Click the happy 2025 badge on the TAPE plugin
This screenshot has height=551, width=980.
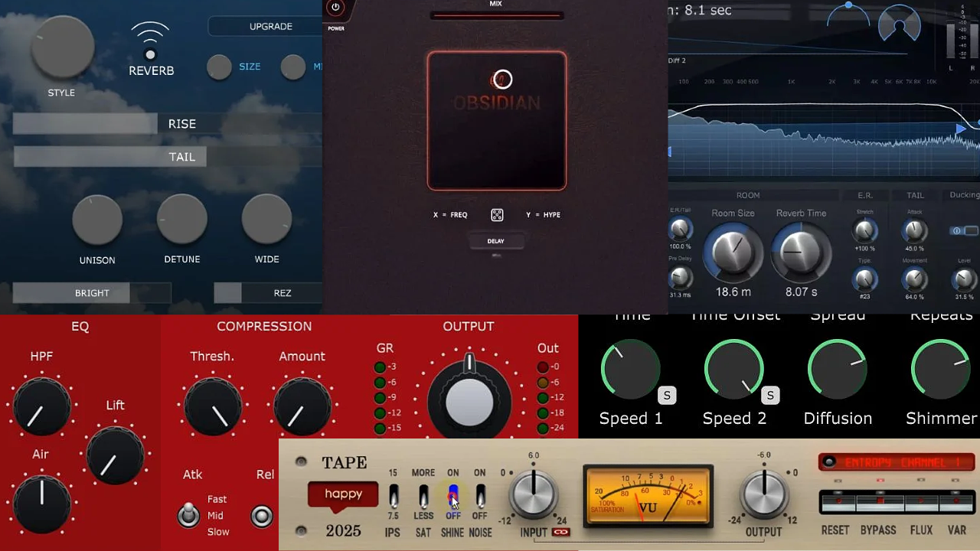pos(343,495)
